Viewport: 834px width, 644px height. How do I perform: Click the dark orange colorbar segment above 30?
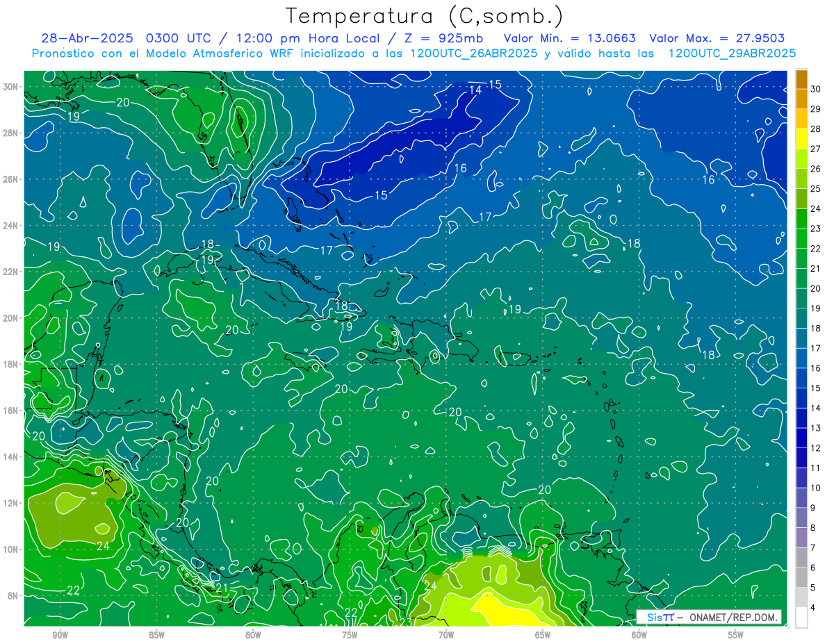801,80
